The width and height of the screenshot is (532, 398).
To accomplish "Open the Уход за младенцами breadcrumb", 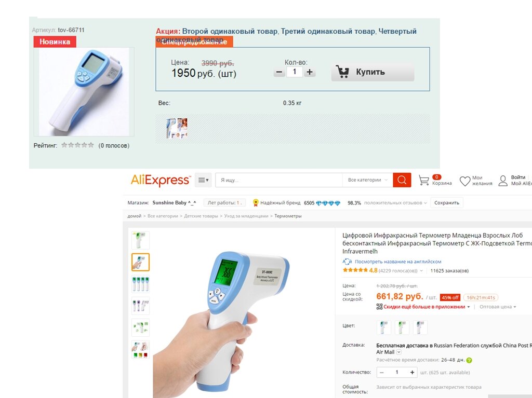I will [x=246, y=216].
